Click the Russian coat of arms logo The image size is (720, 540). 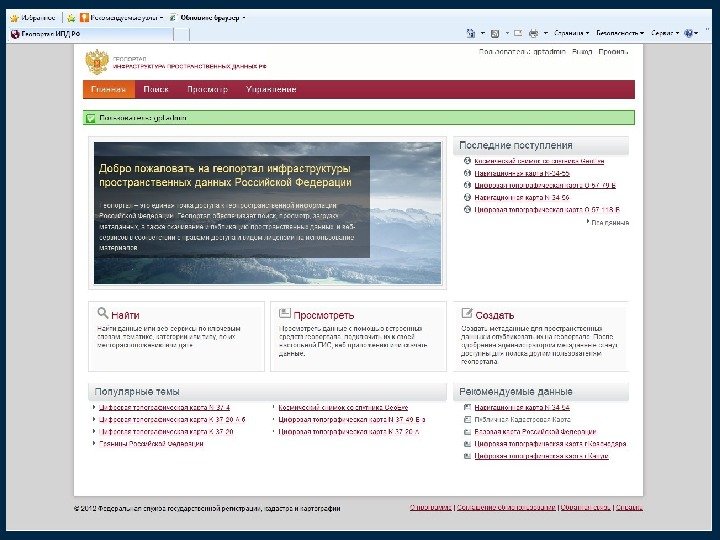coord(97,62)
